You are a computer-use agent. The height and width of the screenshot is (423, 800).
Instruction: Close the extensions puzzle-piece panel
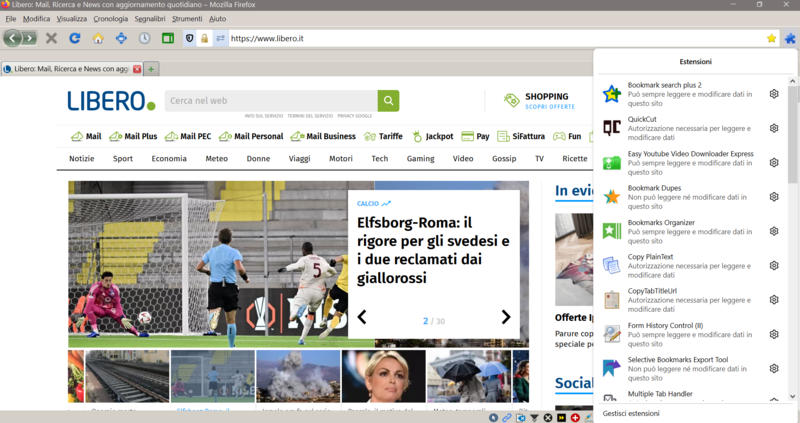pos(790,38)
